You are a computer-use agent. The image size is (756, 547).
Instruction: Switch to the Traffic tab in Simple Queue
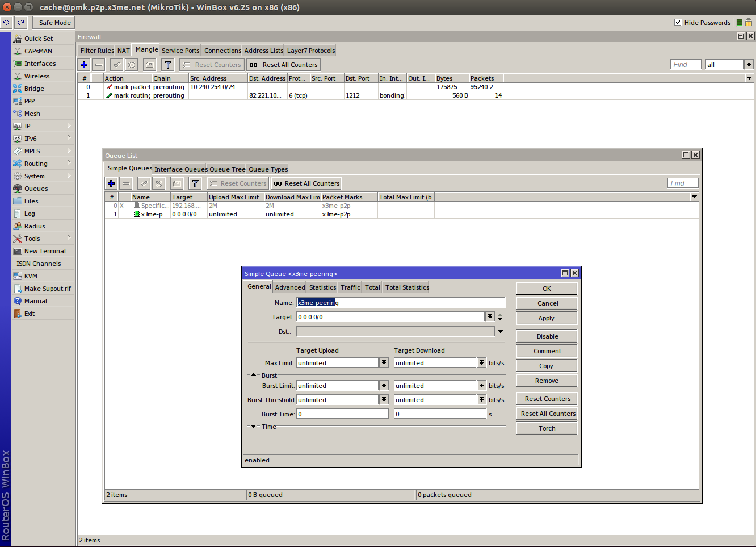point(350,287)
